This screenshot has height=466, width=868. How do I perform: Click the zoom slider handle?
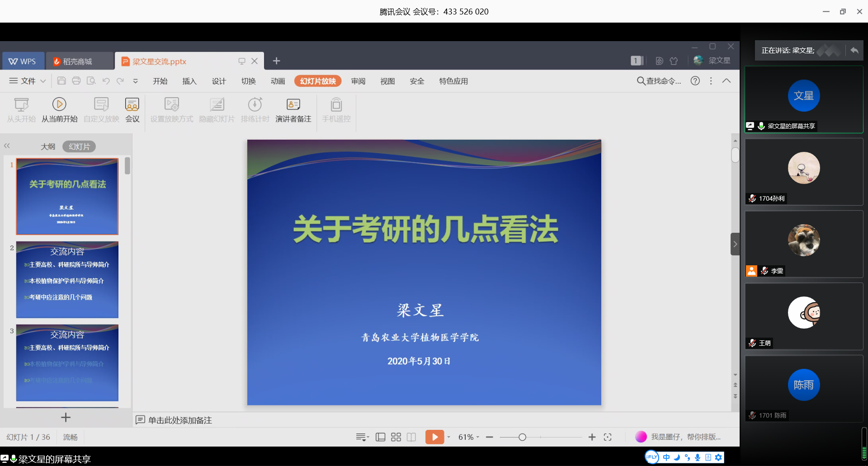(x=522, y=437)
